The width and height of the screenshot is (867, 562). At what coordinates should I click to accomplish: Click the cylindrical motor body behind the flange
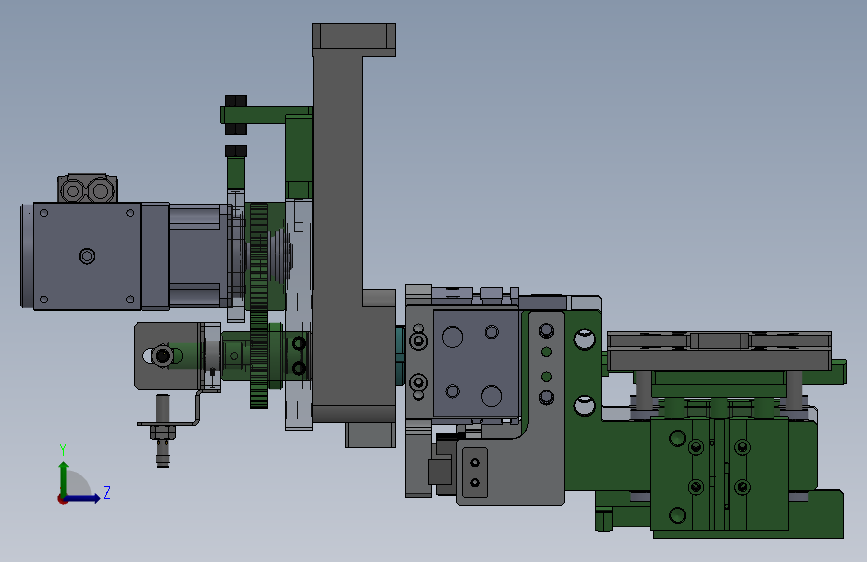point(200,256)
